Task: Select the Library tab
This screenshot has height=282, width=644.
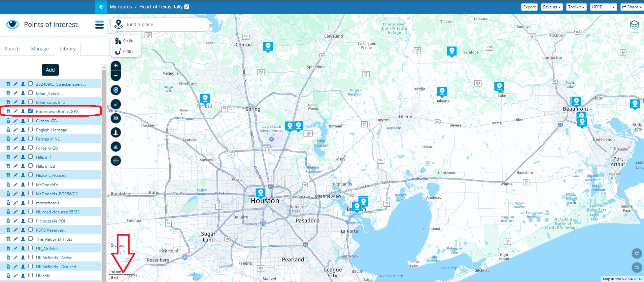Action: 68,49
